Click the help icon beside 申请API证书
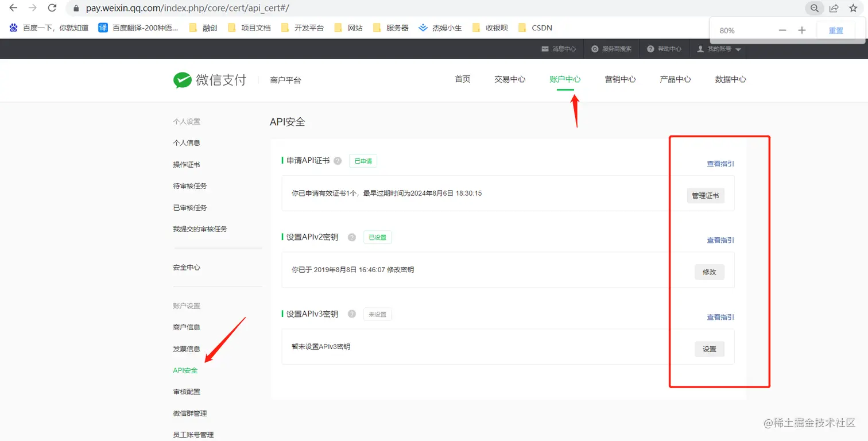 [338, 161]
